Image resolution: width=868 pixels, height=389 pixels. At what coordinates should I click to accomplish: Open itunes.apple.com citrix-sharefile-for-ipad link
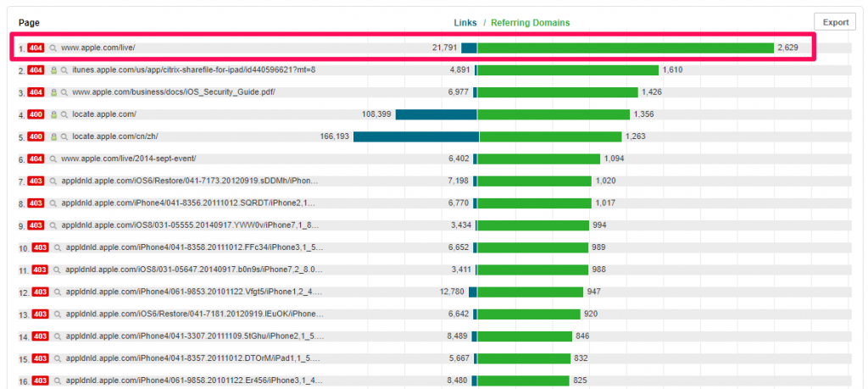pos(194,70)
